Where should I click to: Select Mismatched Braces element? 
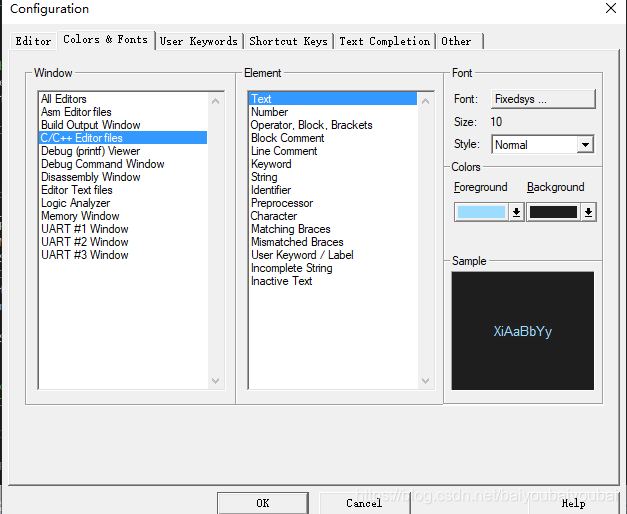333,242
